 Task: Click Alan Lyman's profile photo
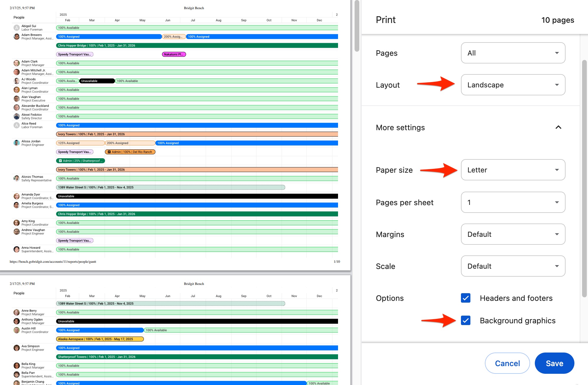tap(17, 90)
